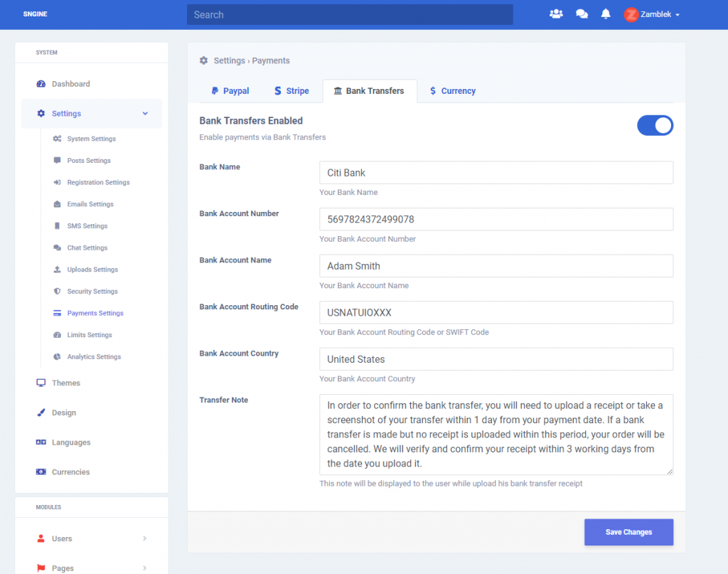Click the Dashboard gauge icon
Screen dimensions: 728x574
41,84
